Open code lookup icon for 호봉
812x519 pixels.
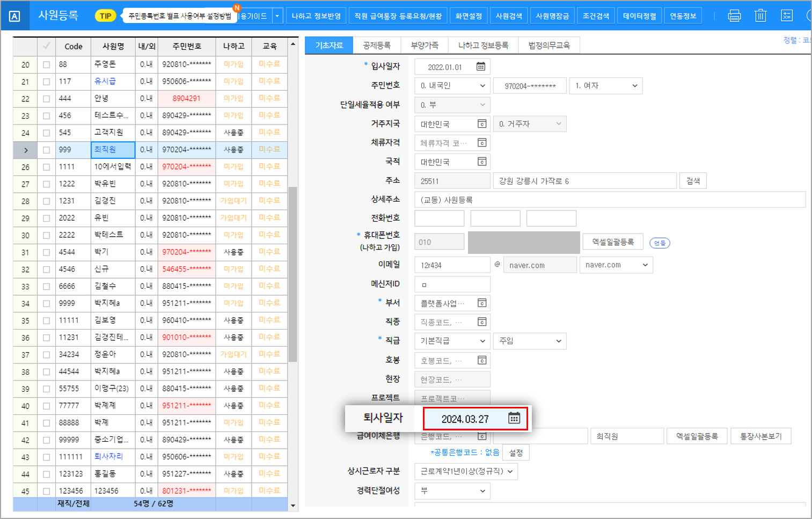[482, 360]
